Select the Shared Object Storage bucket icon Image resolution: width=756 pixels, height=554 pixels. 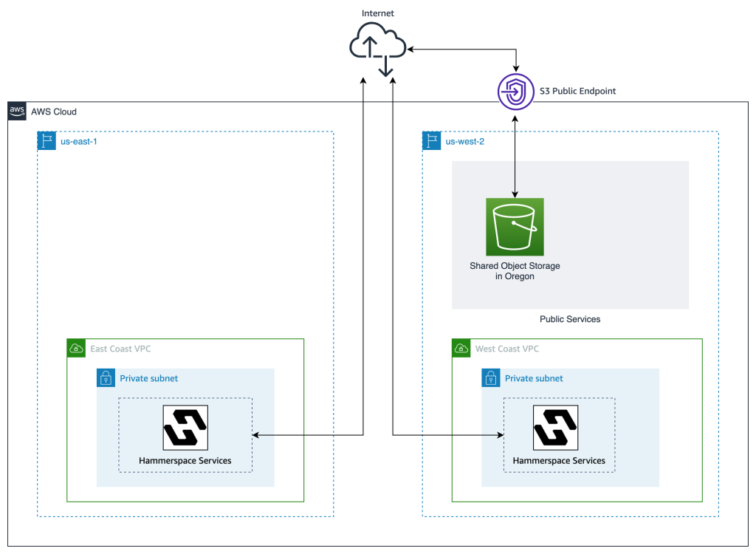(x=515, y=228)
